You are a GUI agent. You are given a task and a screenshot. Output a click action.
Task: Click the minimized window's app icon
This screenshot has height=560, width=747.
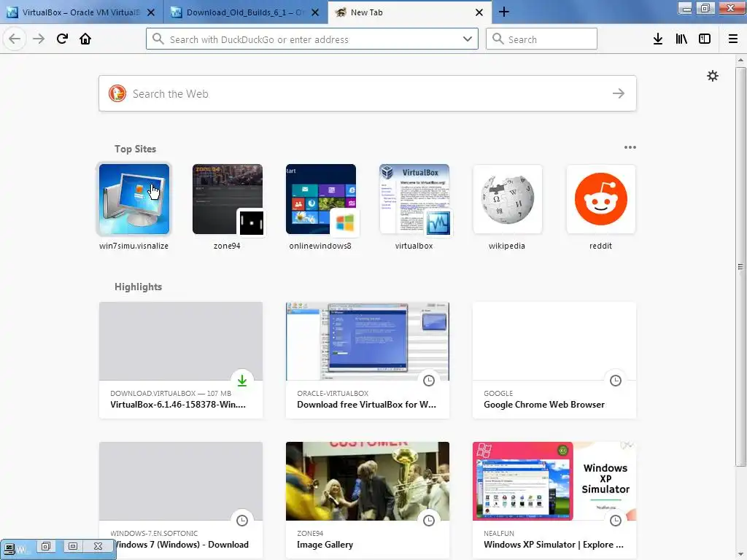coord(9,548)
